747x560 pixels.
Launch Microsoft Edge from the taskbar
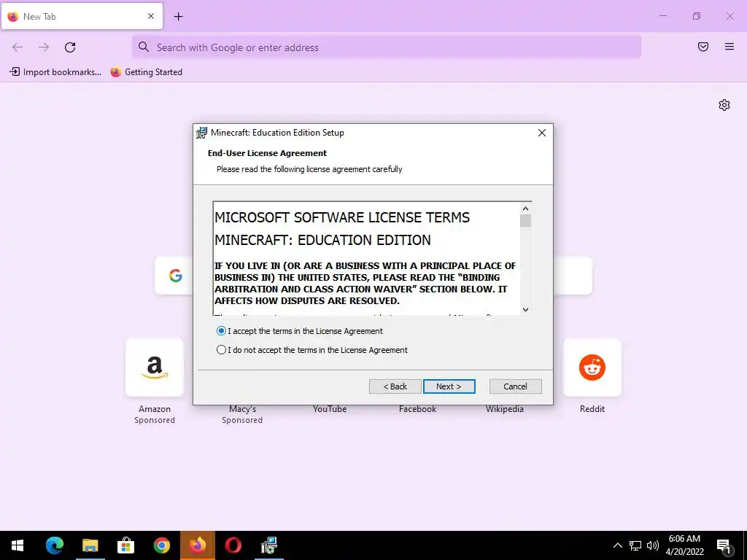click(54, 545)
